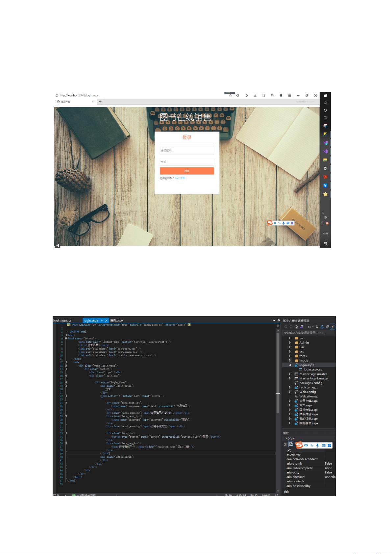Switch to the login.aspx.cs editor tab
The height and width of the screenshot is (554, 392).
(62, 320)
